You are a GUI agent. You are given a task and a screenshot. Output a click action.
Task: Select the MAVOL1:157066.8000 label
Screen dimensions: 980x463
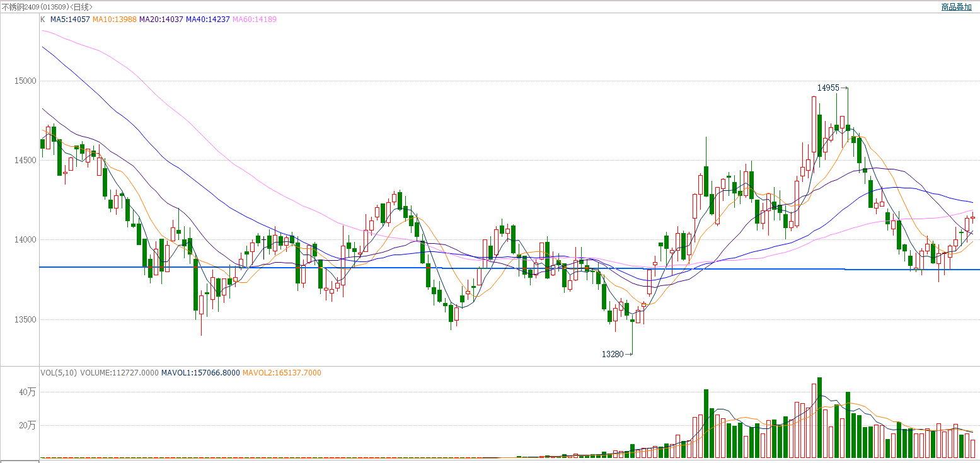[x=200, y=373]
